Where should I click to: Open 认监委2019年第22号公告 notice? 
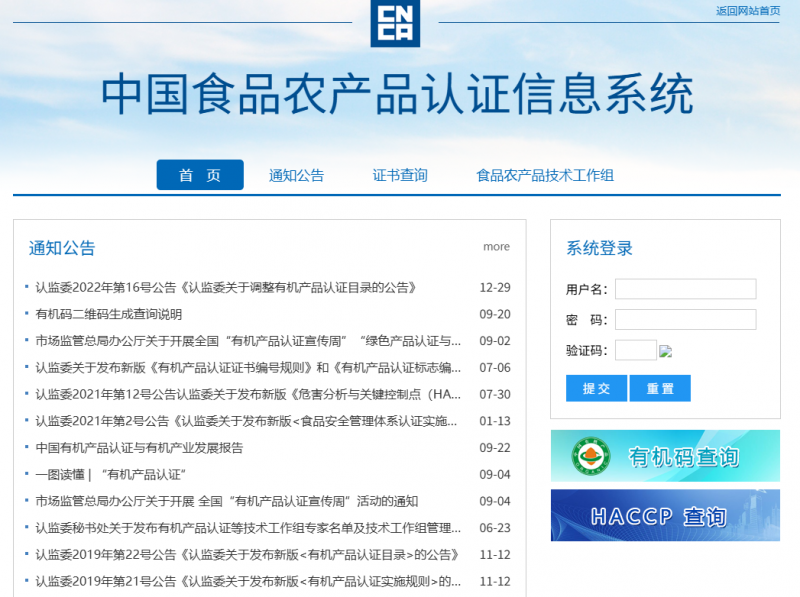click(246, 555)
